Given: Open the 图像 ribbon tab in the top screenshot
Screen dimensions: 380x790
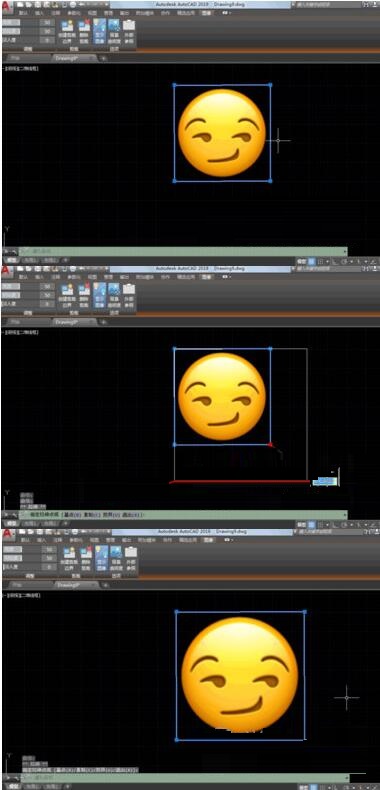Looking at the screenshot, I should 206,14.
